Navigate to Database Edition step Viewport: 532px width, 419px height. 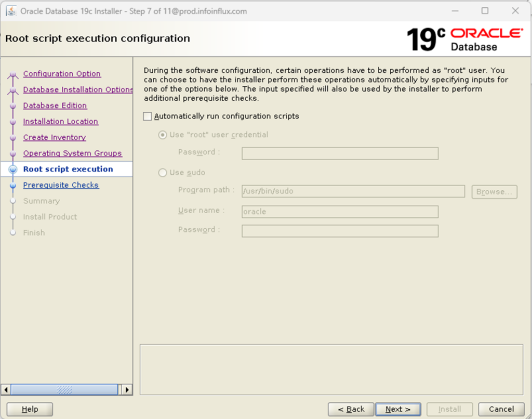[55, 105]
